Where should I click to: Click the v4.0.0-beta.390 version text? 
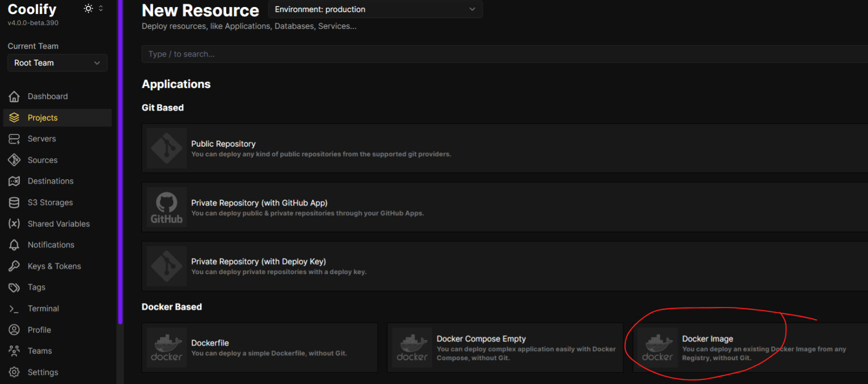33,23
